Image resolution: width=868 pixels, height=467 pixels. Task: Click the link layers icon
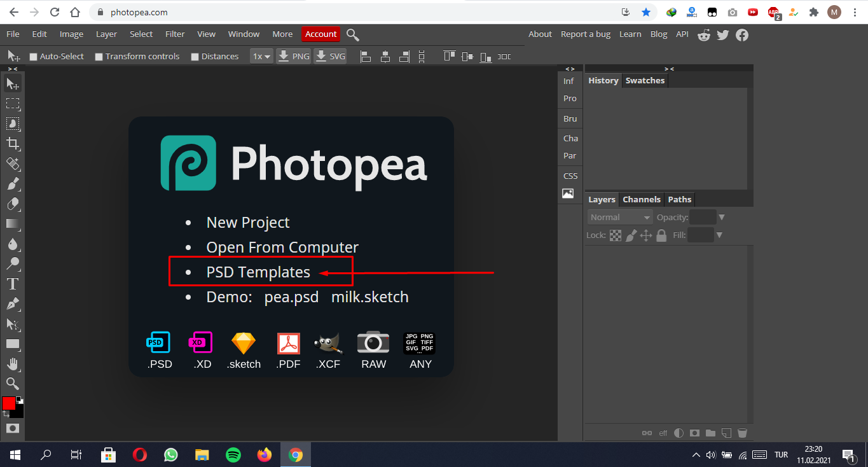647,433
